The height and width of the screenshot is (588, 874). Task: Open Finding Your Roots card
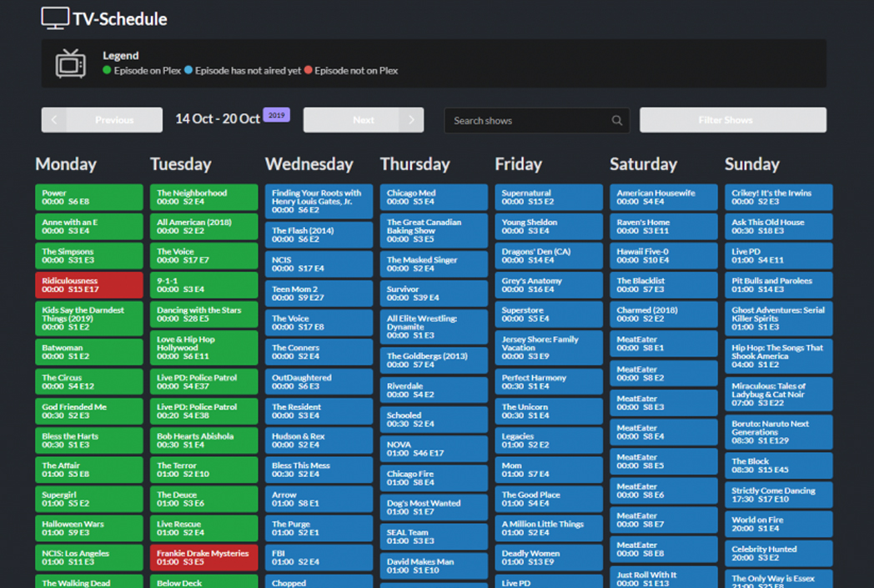tap(319, 201)
